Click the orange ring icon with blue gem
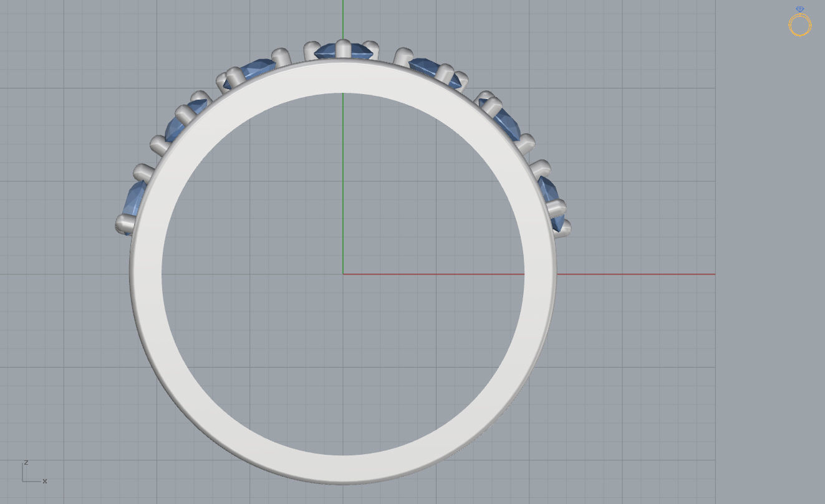 tap(800, 21)
